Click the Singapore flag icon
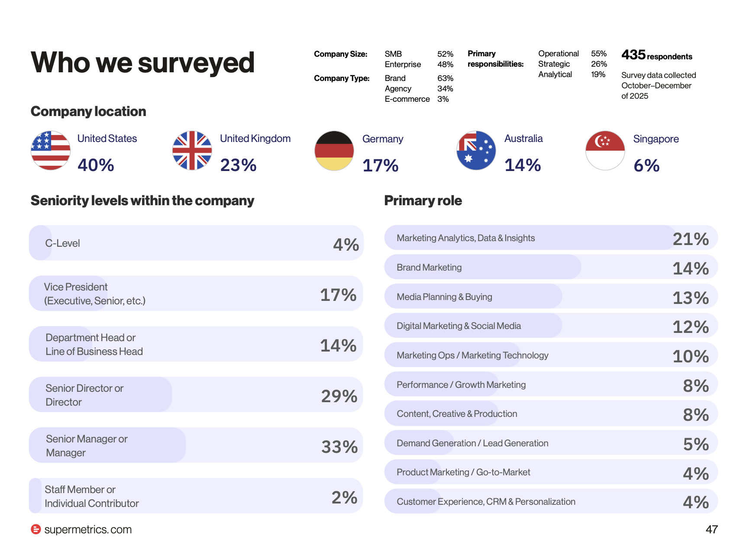Viewport: 756px width, 555px height. [x=605, y=151]
